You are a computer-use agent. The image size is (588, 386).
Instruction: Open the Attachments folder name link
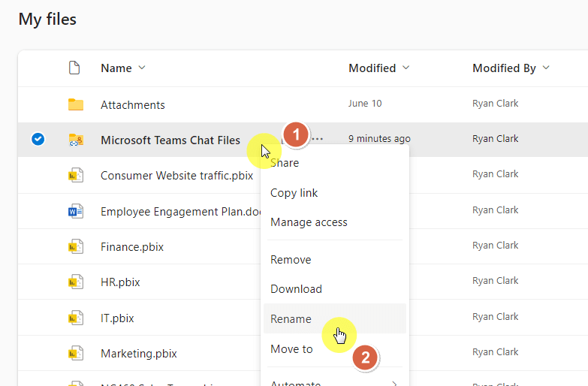tap(133, 105)
